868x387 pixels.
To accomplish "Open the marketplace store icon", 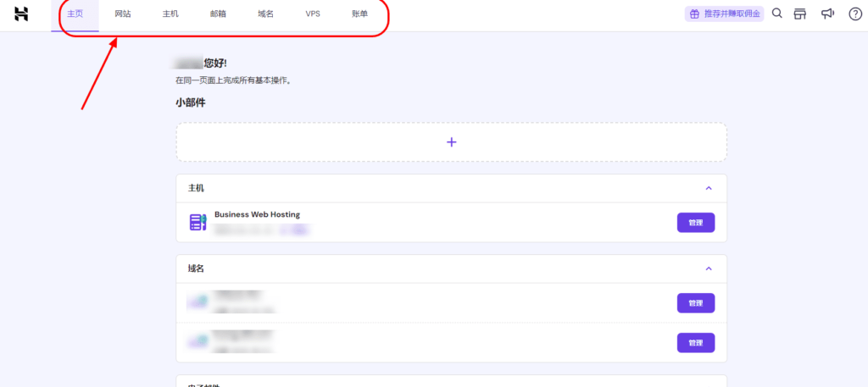I will click(x=800, y=14).
